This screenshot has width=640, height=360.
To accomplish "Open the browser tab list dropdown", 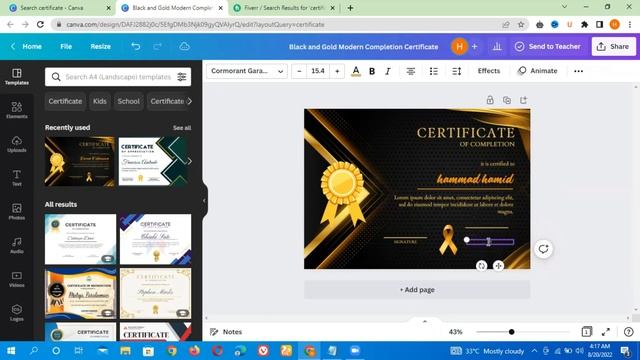I will (564, 7).
